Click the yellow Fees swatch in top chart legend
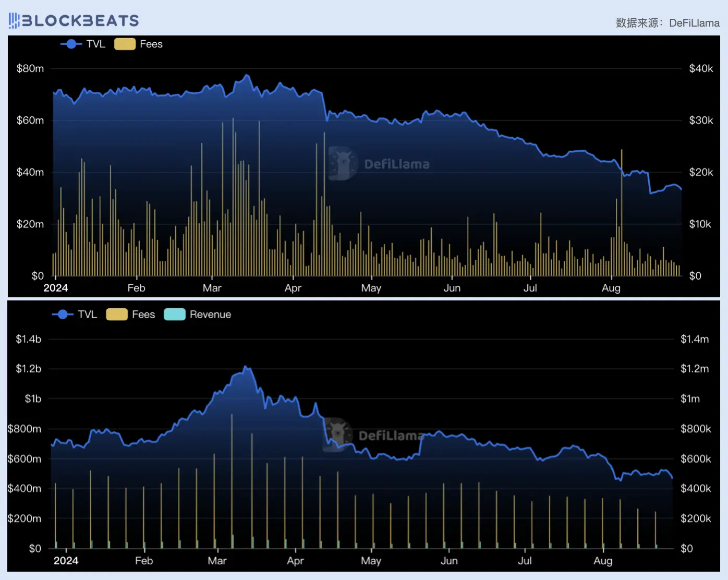This screenshot has height=580, width=728. click(x=125, y=44)
